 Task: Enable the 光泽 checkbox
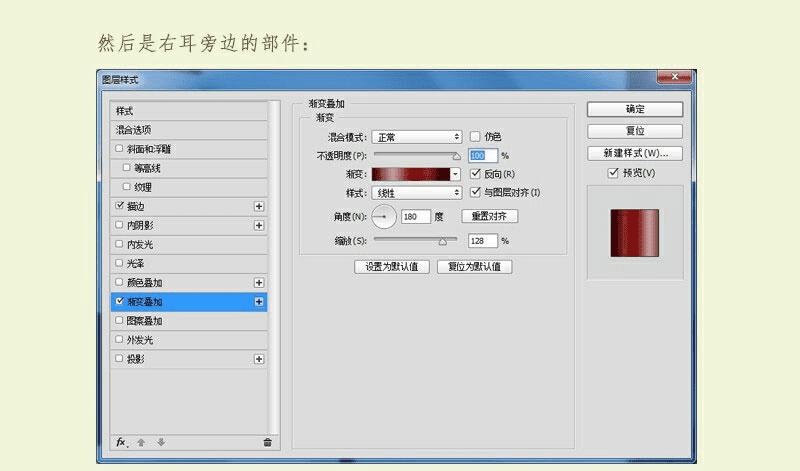click(119, 263)
